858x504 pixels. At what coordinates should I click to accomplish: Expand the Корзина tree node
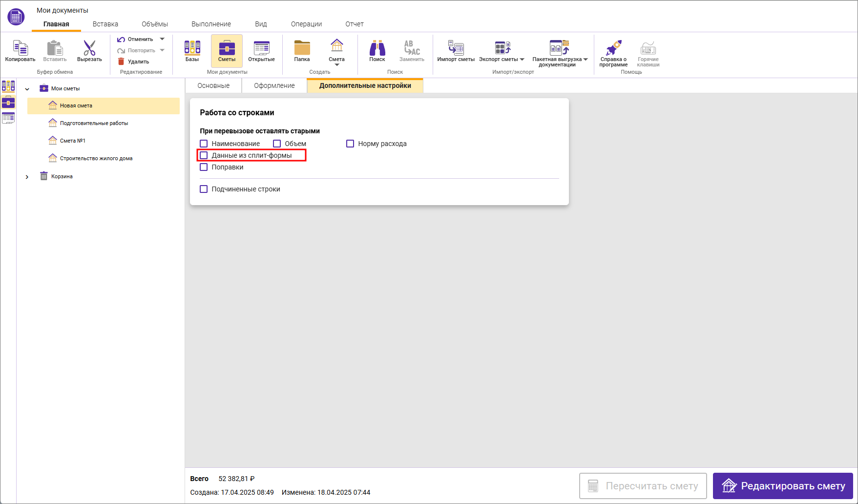[27, 177]
